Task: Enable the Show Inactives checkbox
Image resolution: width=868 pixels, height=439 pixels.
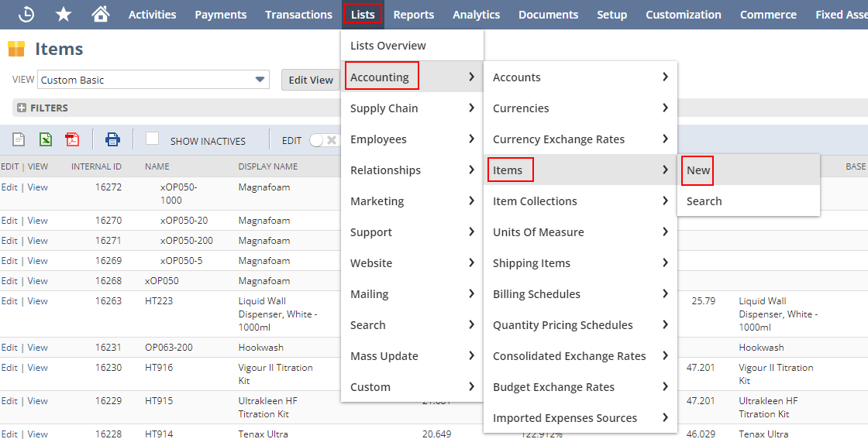Action: click(x=153, y=139)
